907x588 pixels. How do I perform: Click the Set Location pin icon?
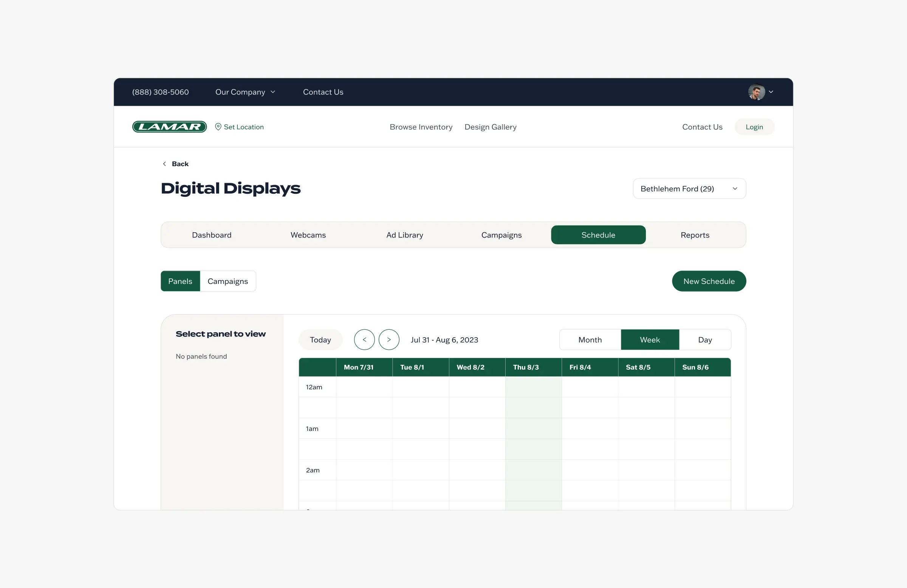(218, 127)
